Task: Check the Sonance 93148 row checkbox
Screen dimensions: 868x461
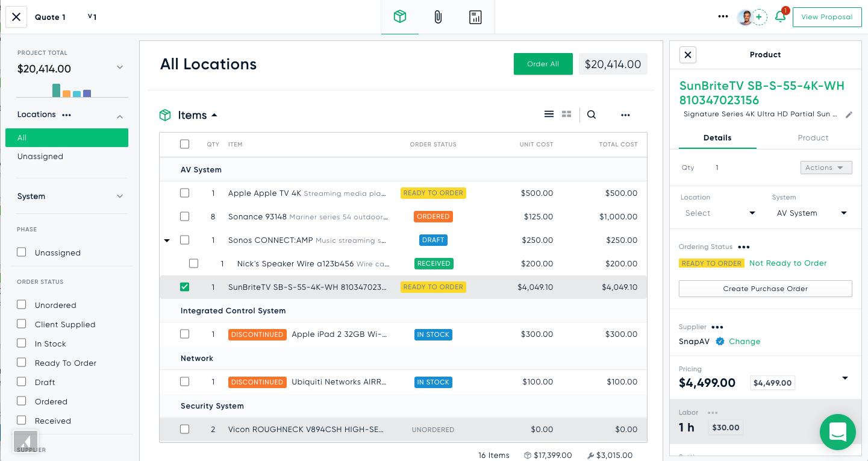Action: 184,216
